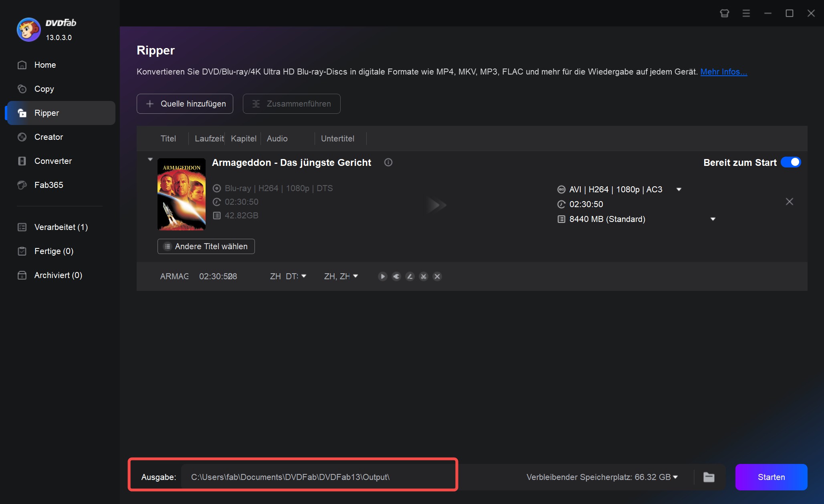Screen dimensions: 824x504
Task: Click the Untertitel column header
Action: [337, 139]
